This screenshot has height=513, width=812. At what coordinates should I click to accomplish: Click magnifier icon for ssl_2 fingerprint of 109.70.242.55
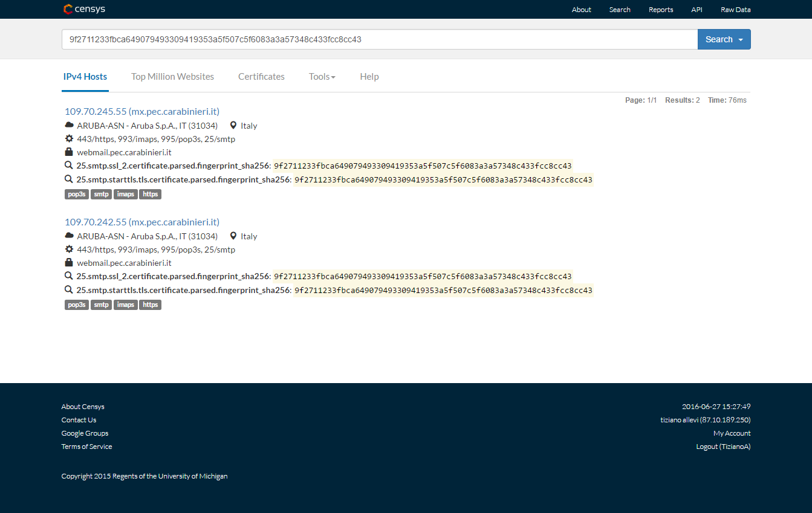[69, 276]
